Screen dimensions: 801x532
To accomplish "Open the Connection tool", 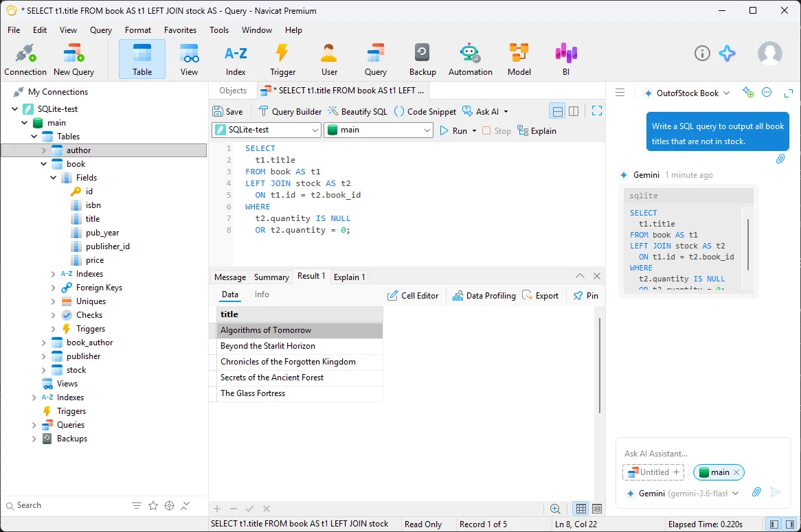I will 25,60.
